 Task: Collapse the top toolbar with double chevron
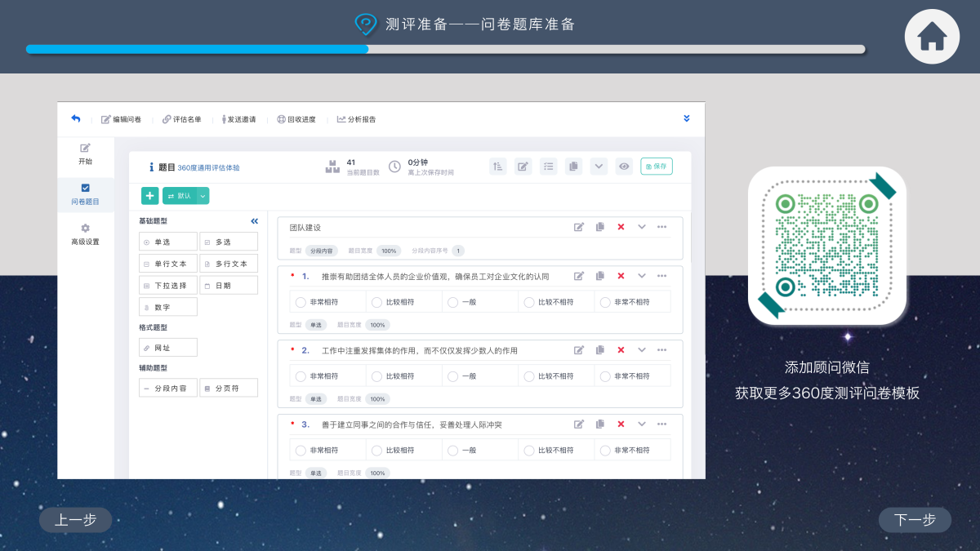coord(687,118)
